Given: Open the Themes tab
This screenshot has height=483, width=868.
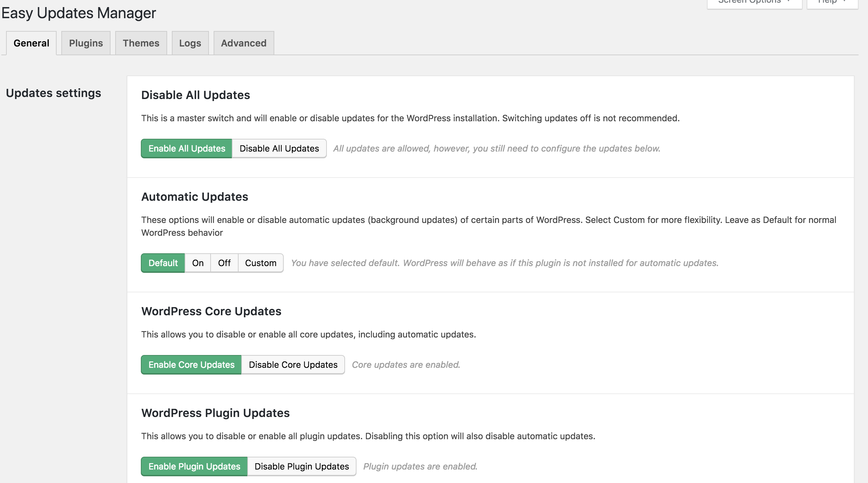Looking at the screenshot, I should pos(141,43).
